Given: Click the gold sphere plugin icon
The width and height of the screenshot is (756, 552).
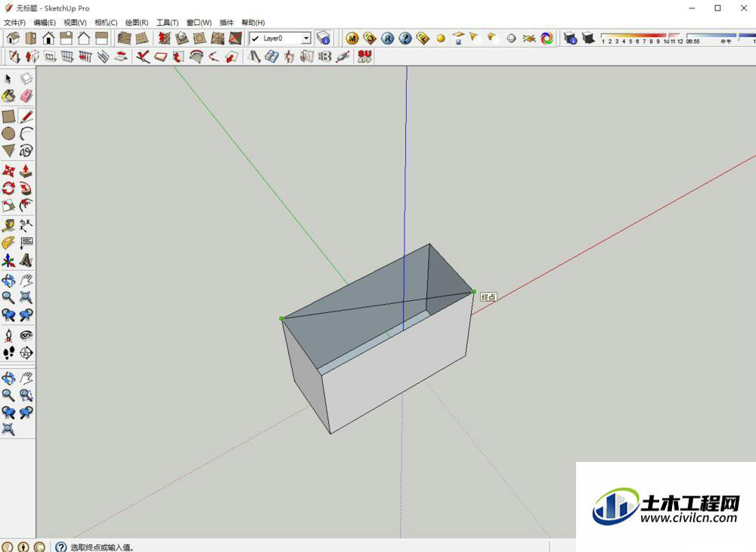Looking at the screenshot, I should [441, 38].
